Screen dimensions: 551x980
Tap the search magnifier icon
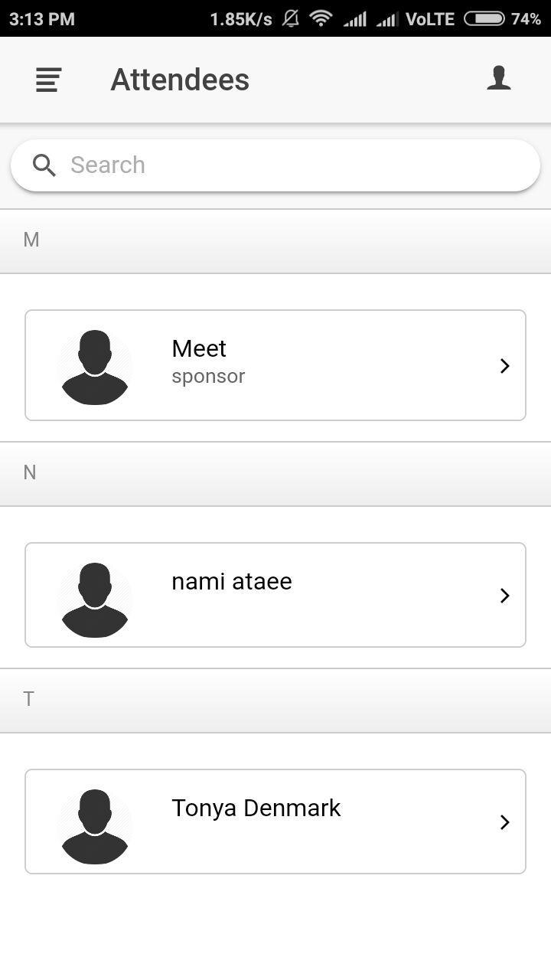pyautogui.click(x=44, y=165)
